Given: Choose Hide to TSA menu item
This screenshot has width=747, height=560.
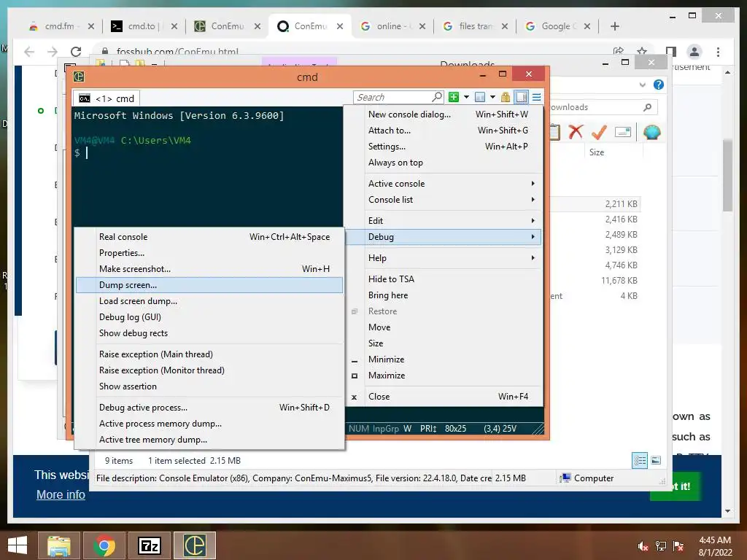Looking at the screenshot, I should [444, 279].
